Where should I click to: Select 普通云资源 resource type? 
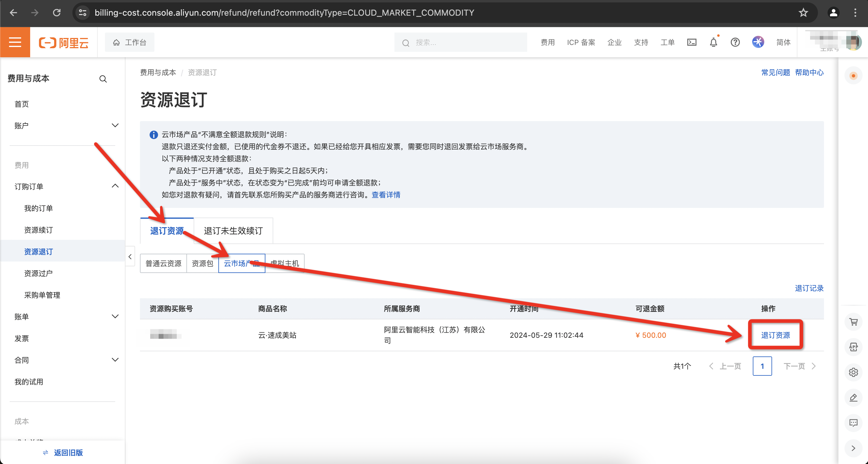[163, 263]
